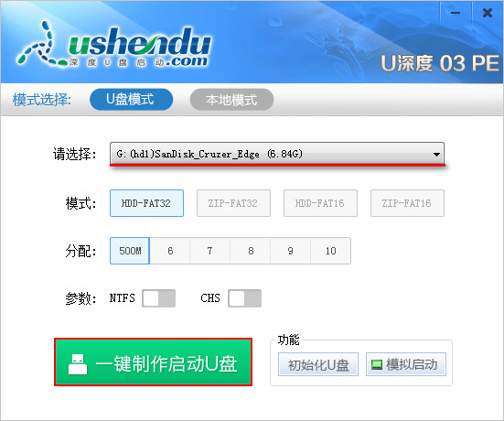This screenshot has width=504, height=421.
Task: Click the 一键制作启动U盘 button
Action: pyautogui.click(x=153, y=362)
